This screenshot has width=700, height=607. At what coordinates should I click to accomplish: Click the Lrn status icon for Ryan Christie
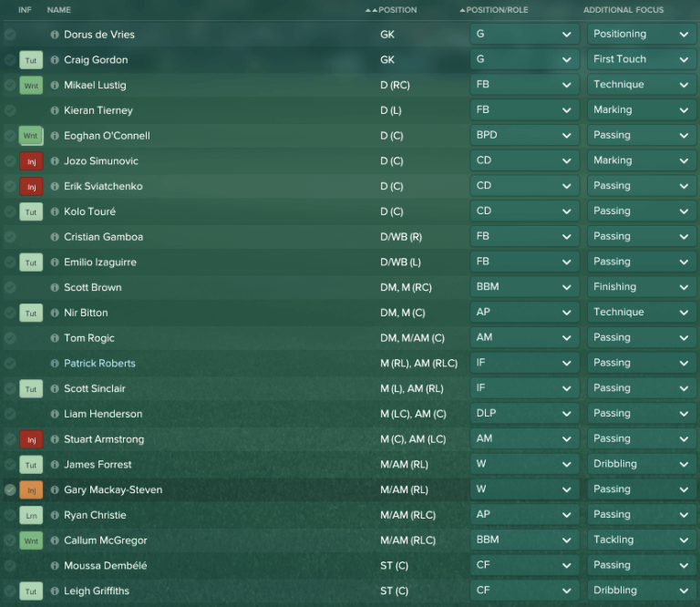pyautogui.click(x=31, y=516)
